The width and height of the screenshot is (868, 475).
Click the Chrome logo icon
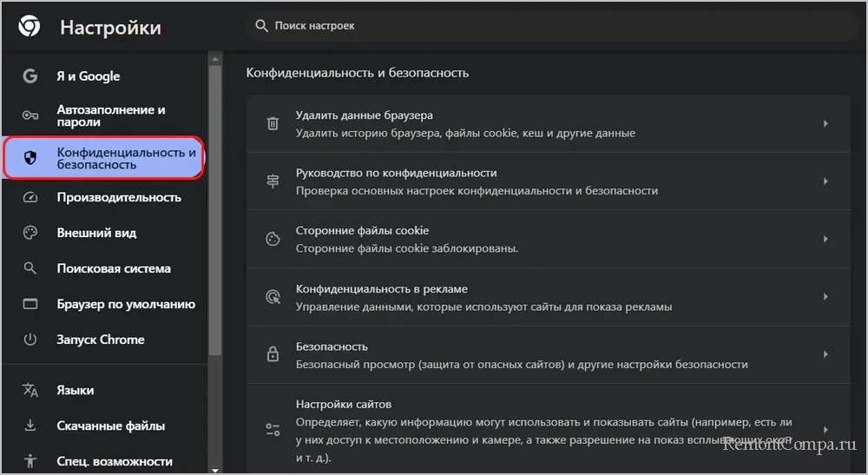(x=29, y=27)
